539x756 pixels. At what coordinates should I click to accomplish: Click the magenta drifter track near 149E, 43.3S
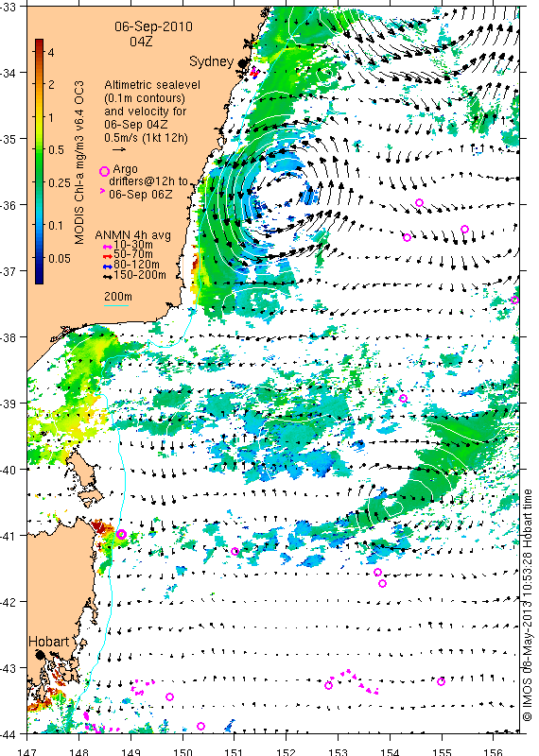coord(143,687)
